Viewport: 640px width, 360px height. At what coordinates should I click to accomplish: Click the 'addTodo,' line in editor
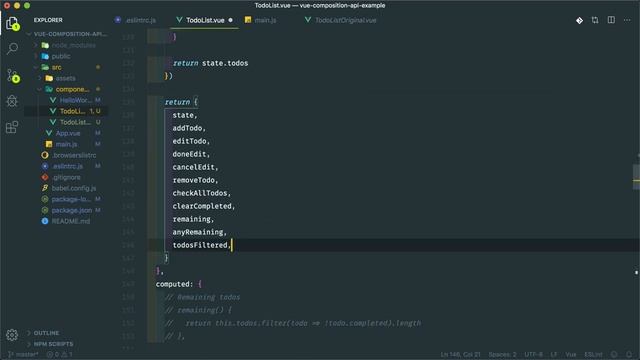pyautogui.click(x=189, y=128)
